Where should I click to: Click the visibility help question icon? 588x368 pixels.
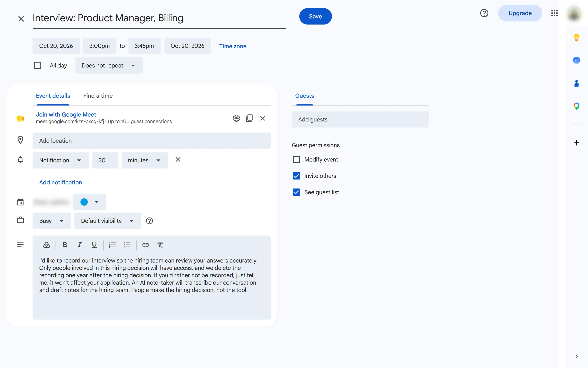click(149, 221)
